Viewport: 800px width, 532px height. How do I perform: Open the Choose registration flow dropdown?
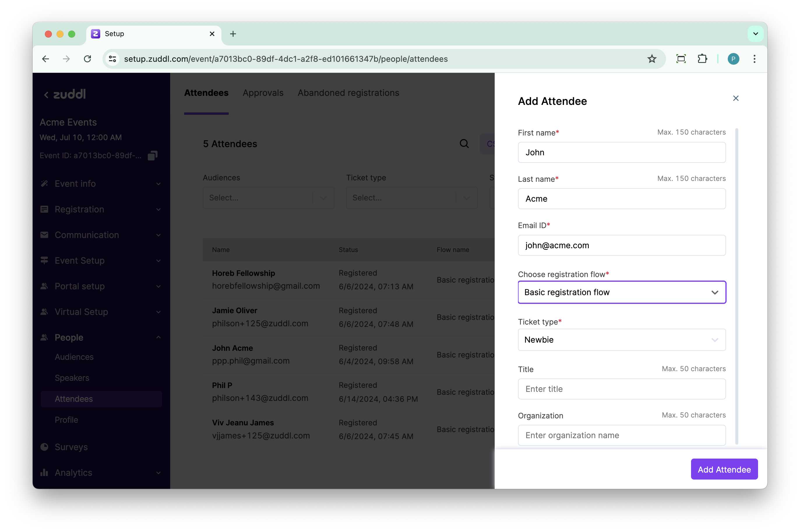621,292
